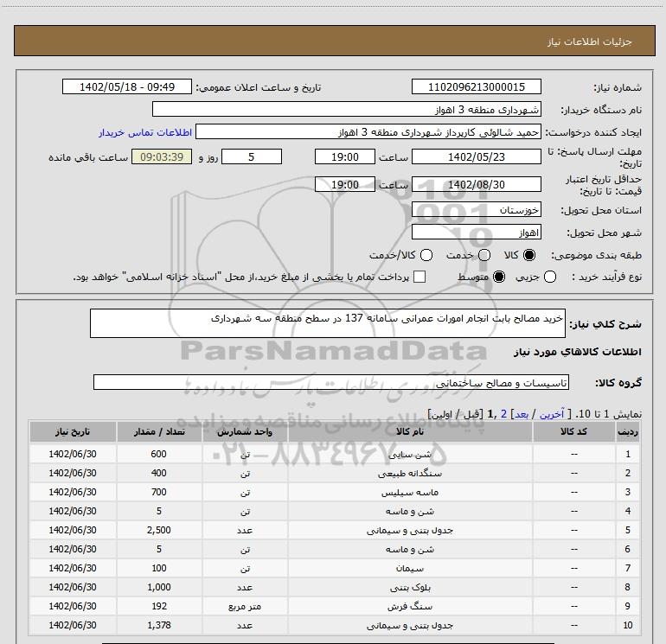Click the requester field حمید شالوئی کارپرداز
This screenshot has width=666, height=644.
(x=368, y=132)
